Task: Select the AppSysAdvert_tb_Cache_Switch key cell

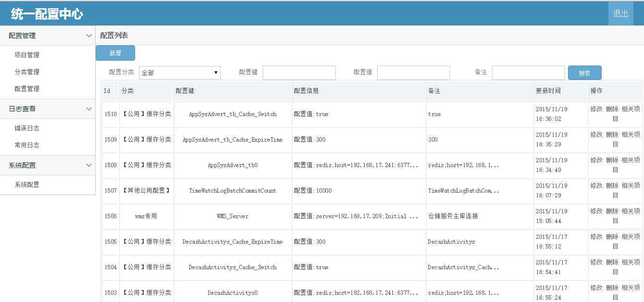Action: click(x=233, y=114)
